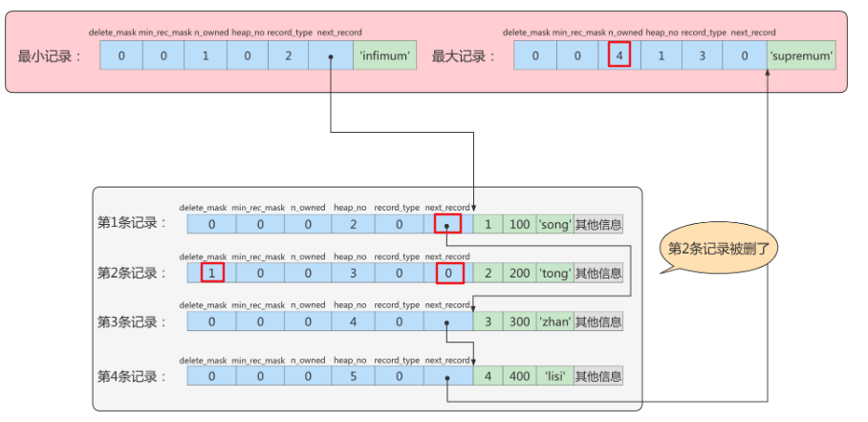
Task: Click the green cell with value 200
Action: [x=519, y=274]
